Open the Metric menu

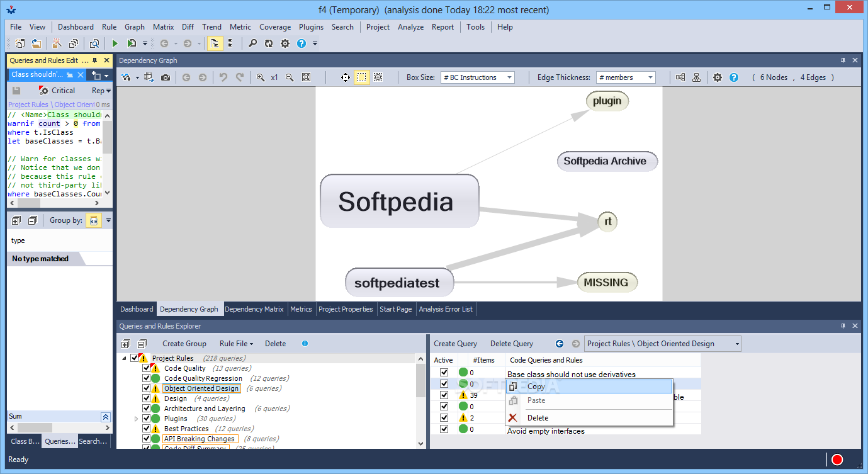click(x=240, y=27)
